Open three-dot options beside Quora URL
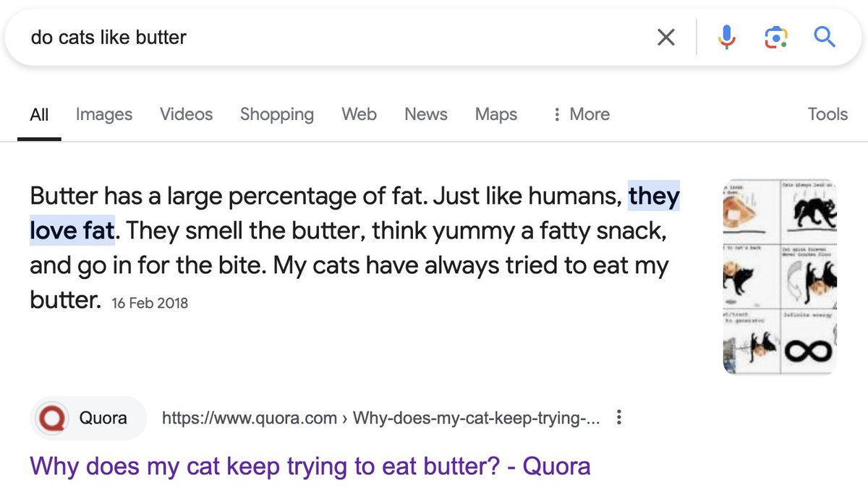Image resolution: width=868 pixels, height=490 pixels. pyautogui.click(x=618, y=418)
